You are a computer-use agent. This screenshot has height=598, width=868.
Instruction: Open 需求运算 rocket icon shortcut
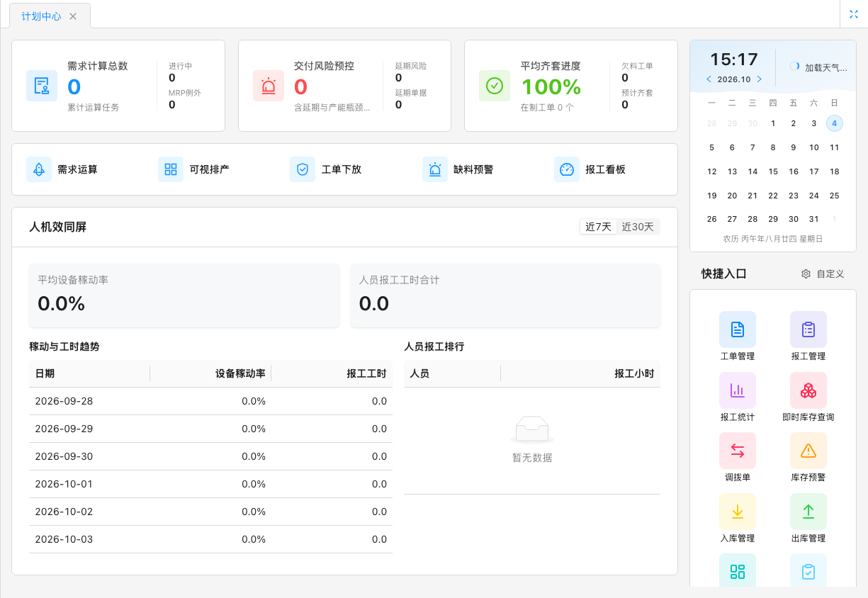[39, 169]
